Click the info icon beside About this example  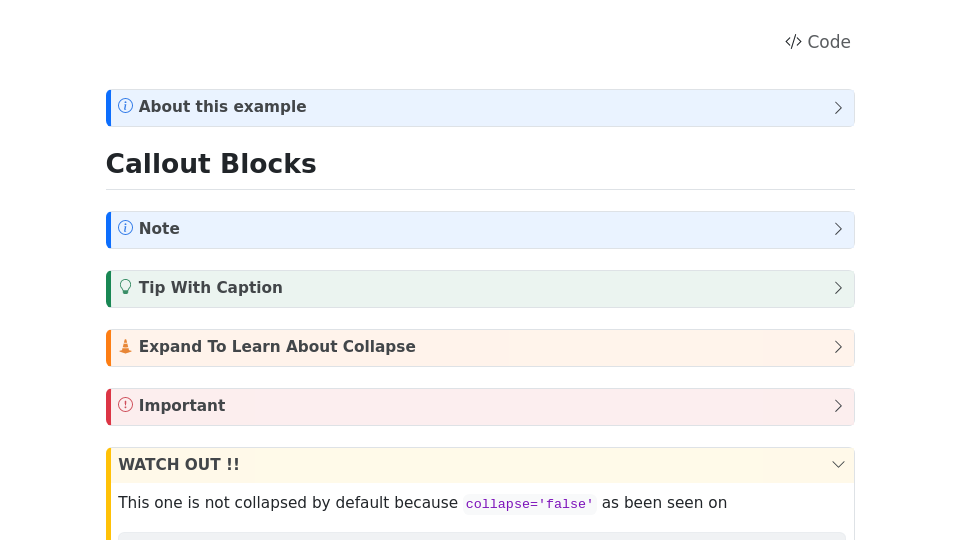click(x=125, y=106)
